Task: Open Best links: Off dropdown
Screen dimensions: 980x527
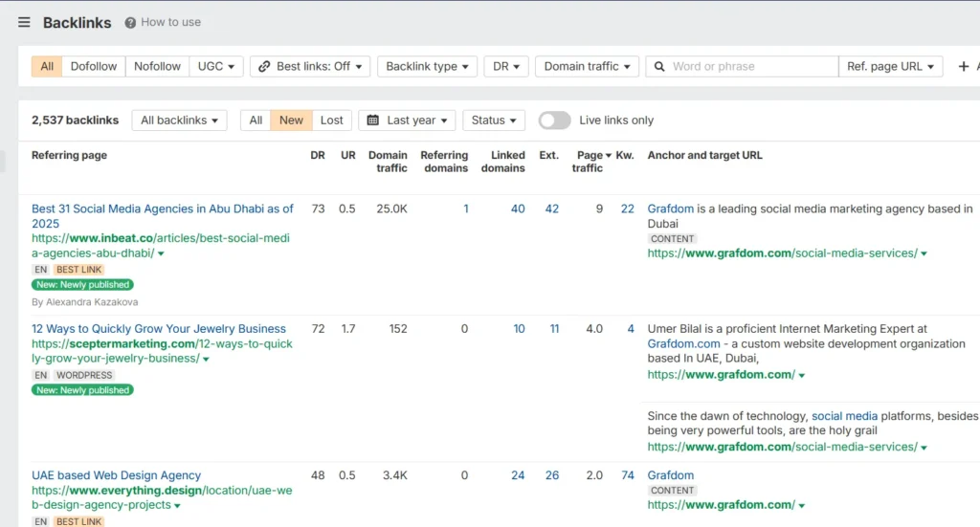Action: pyautogui.click(x=310, y=66)
